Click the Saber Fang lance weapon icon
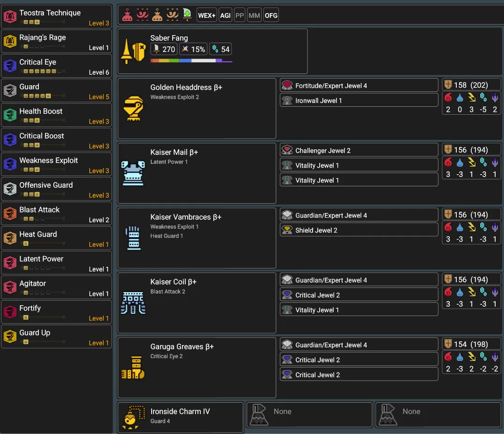 click(x=133, y=51)
